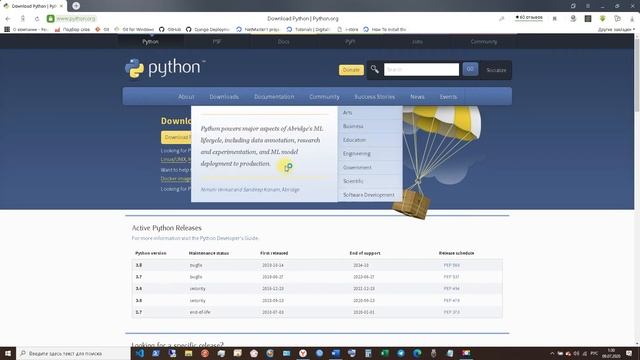The image size is (640, 360).
Task: Click the green site security lock icon
Action: pyautogui.click(x=51, y=18)
